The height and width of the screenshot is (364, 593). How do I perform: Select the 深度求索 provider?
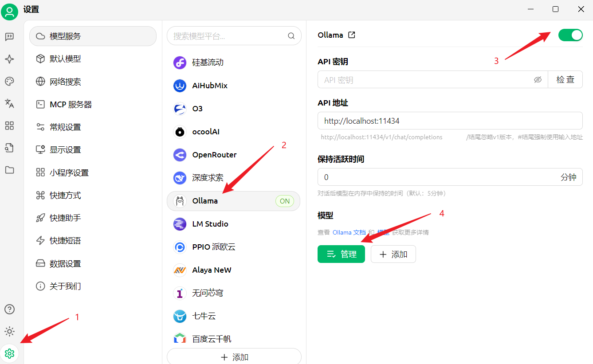pos(234,178)
